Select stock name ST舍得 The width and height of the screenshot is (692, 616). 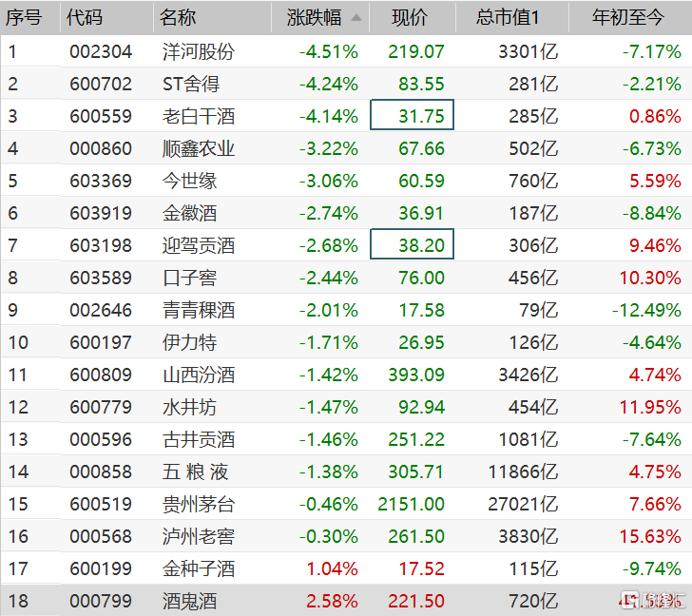point(191,84)
